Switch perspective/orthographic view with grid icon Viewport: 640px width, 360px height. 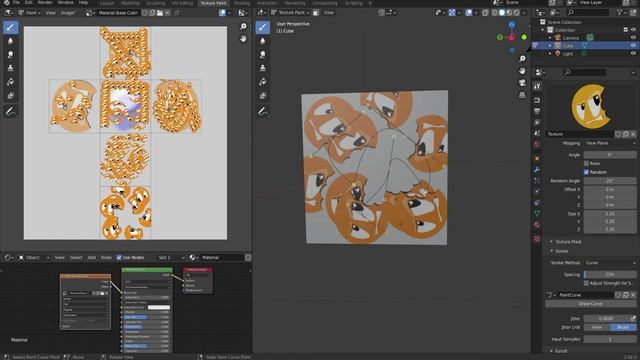522,95
